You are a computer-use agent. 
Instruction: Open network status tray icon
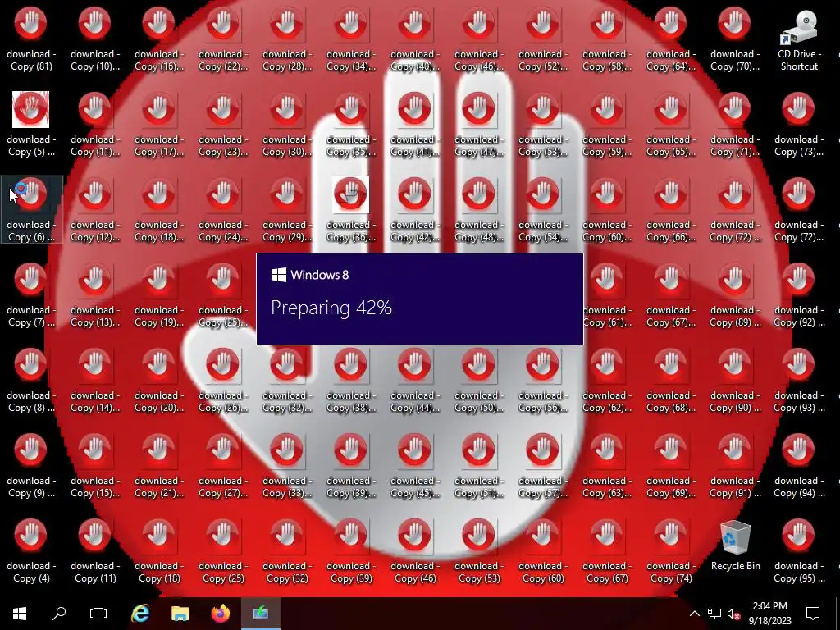click(714, 614)
